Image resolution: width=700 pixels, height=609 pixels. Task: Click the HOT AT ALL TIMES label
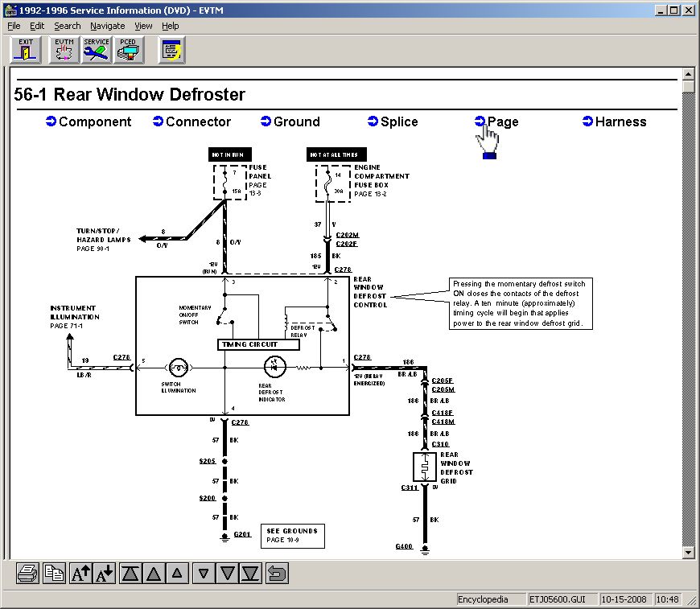pyautogui.click(x=336, y=154)
